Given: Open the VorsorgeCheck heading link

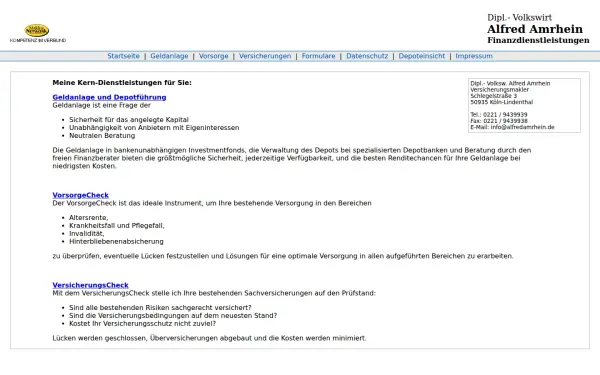Looking at the screenshot, I should (x=80, y=195).
